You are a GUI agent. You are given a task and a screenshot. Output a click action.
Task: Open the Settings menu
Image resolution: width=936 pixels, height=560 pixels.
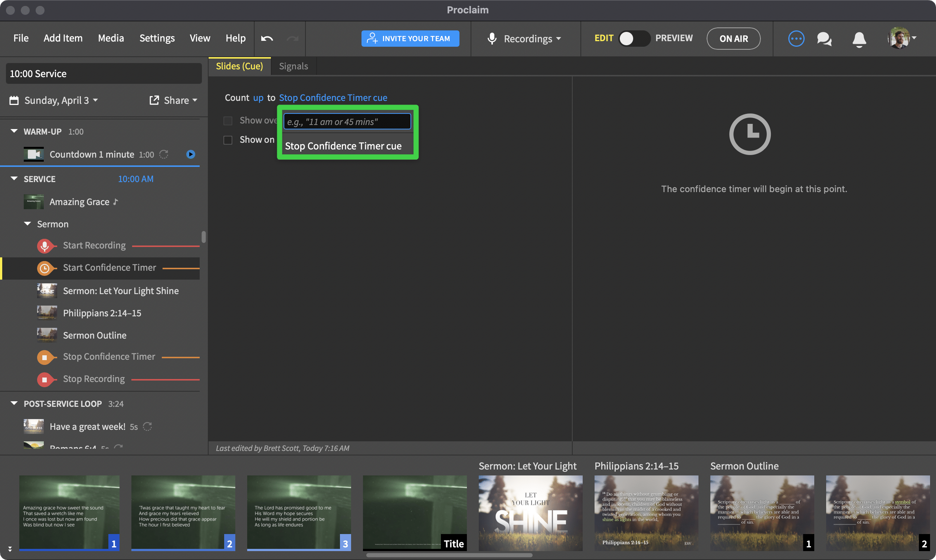tap(157, 38)
